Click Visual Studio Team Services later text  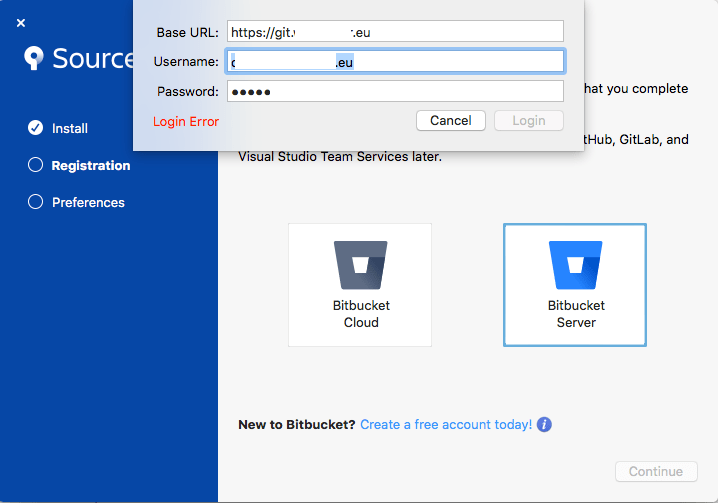pyautogui.click(x=340, y=157)
